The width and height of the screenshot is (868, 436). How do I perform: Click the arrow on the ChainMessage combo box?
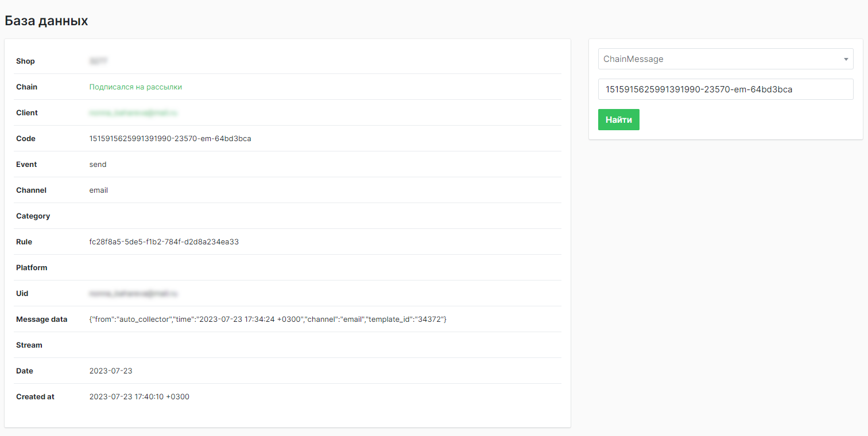(846, 59)
